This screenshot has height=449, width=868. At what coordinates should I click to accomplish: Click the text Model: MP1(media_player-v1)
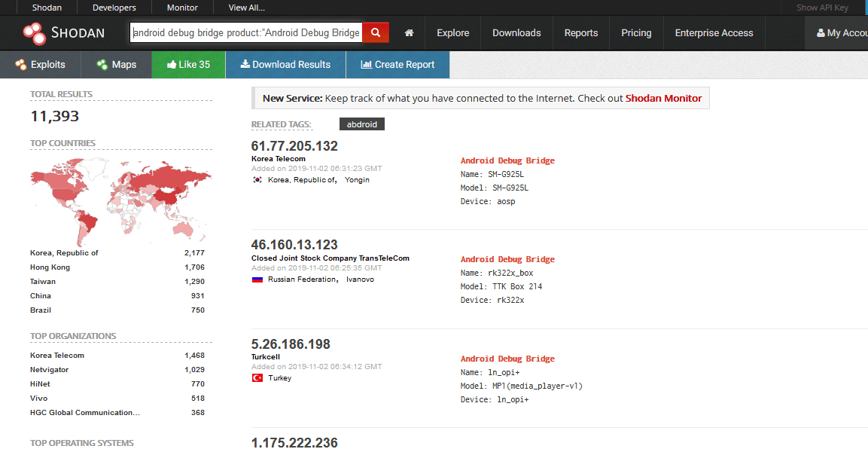[x=522, y=386]
